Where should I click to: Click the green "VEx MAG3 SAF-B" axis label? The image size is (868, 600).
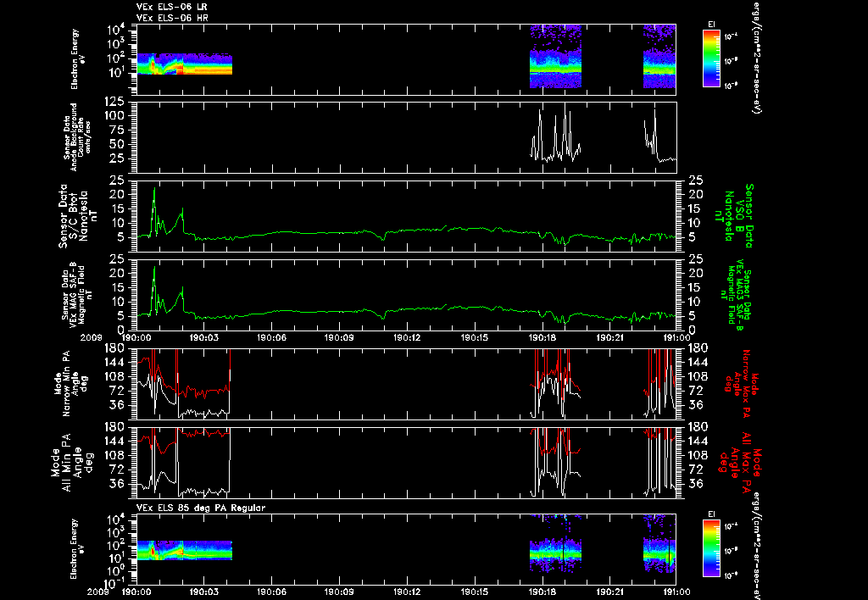737,297
